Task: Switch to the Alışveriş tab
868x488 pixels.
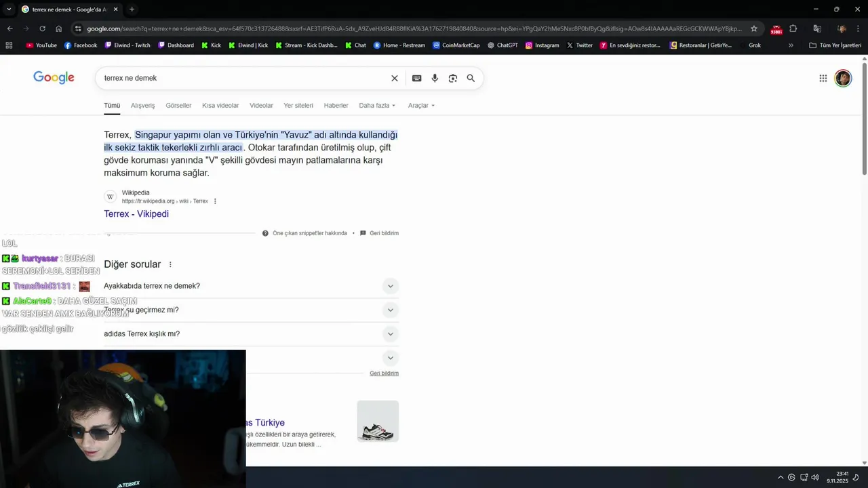Action: point(142,106)
